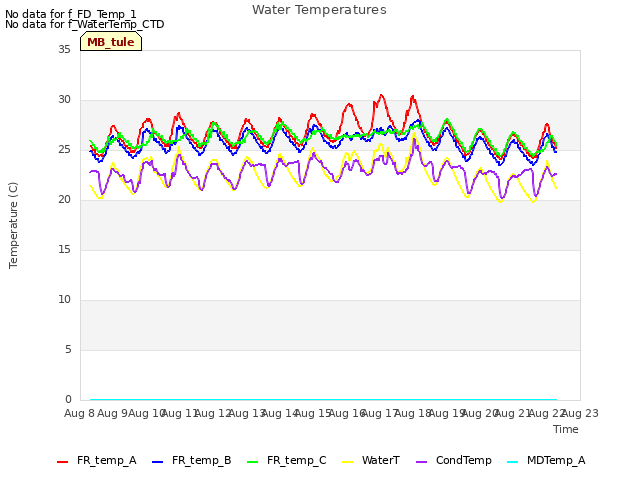The image size is (640, 480).
Task: Click the 5 y-axis tick label
Action: coord(68,350)
